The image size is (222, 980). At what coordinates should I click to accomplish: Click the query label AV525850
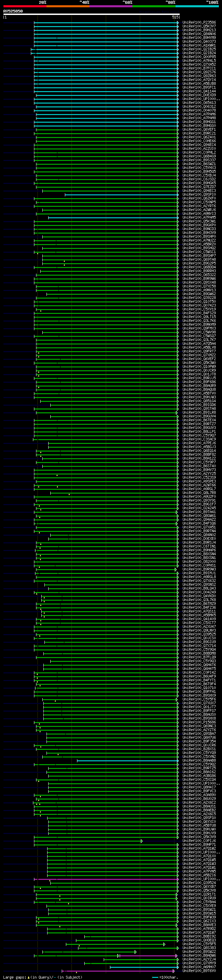coord(13,11)
